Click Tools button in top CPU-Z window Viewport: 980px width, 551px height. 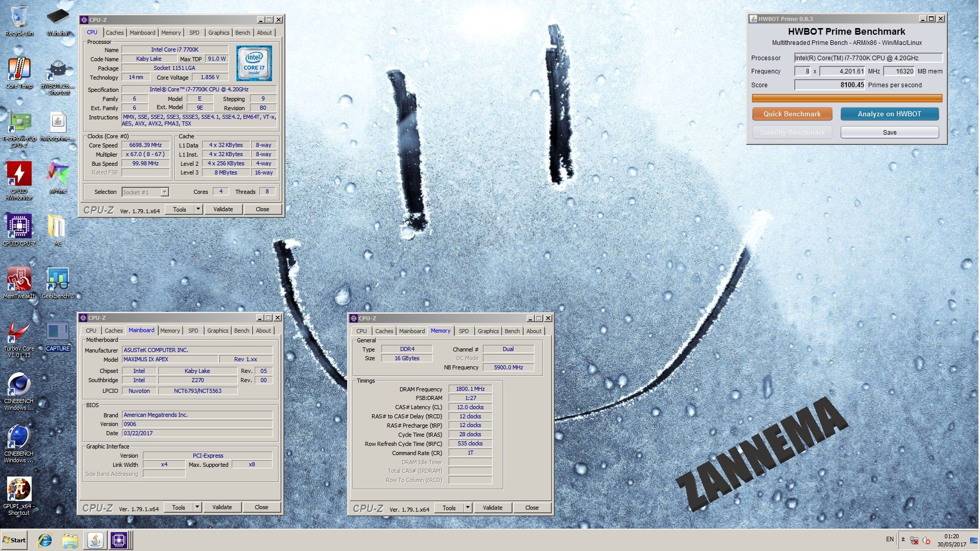tap(180, 209)
